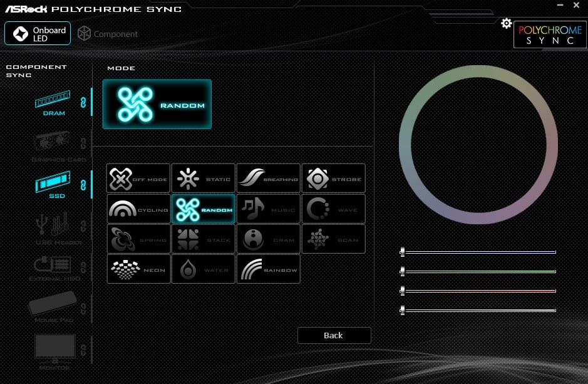This screenshot has height=384, width=588.
Task: Click the green channel slider
Action: [x=478, y=271]
